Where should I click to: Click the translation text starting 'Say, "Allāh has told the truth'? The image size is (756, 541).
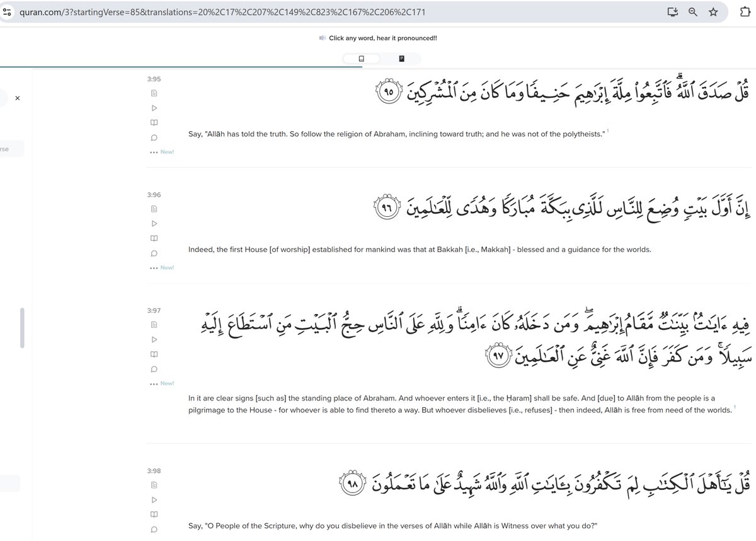tap(396, 134)
